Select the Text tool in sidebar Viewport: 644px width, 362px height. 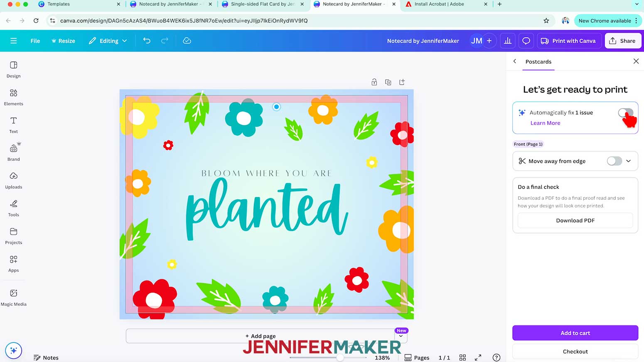tap(13, 125)
